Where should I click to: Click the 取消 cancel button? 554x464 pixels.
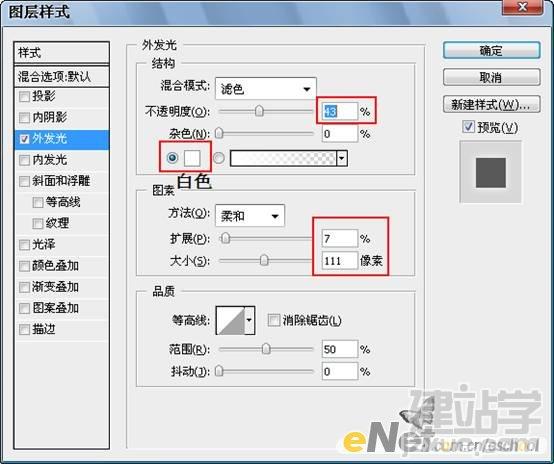click(x=491, y=77)
